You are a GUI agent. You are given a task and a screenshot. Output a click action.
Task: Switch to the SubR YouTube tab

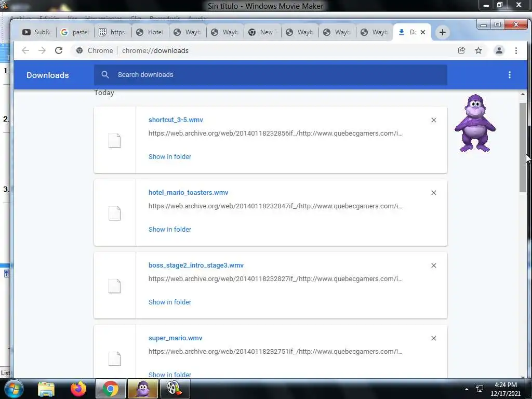tap(37, 32)
